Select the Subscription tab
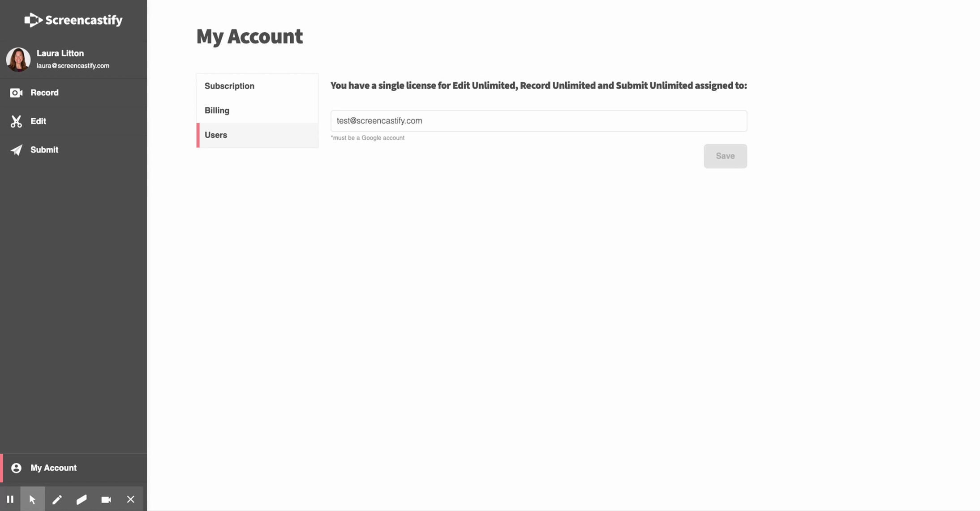Image resolution: width=980 pixels, height=511 pixels. click(229, 85)
